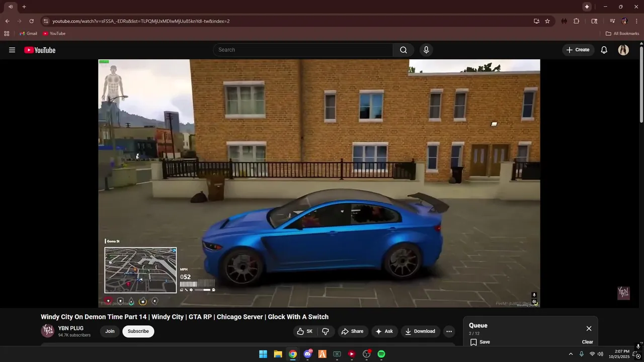Open the more actions three-dot menu

[449, 331]
